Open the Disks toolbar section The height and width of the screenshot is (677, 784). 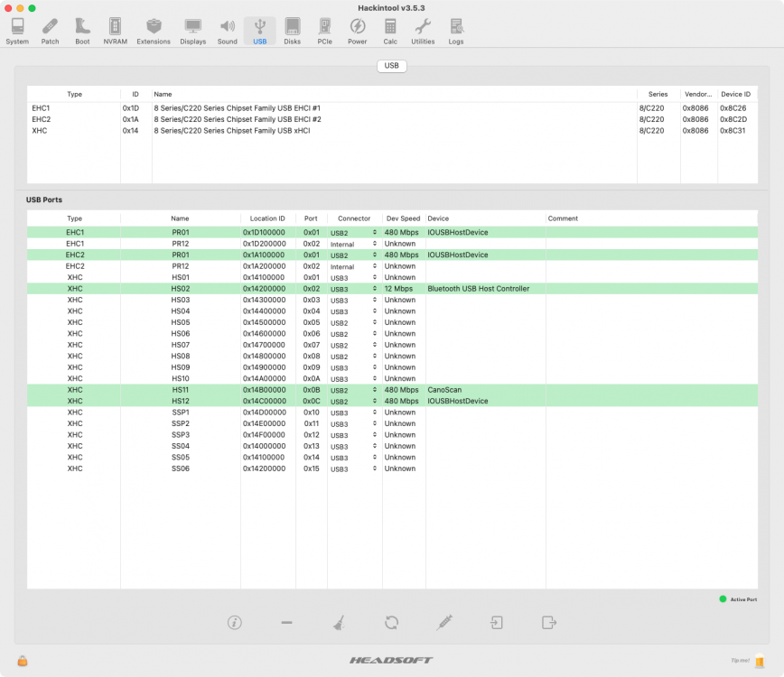[x=293, y=32]
